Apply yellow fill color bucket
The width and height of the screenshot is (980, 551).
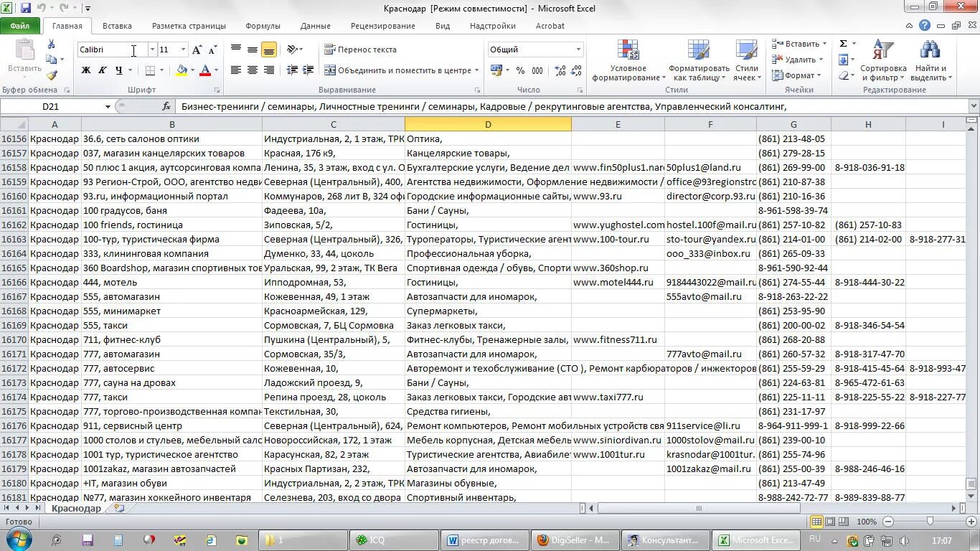click(x=182, y=70)
